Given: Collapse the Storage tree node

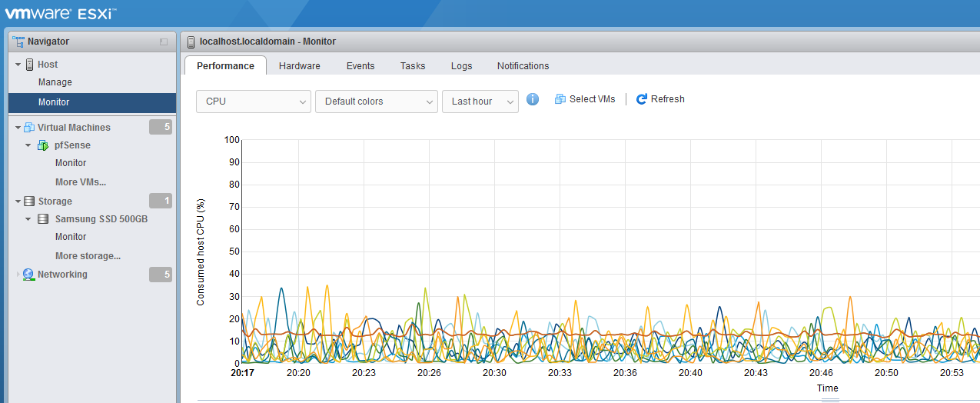Looking at the screenshot, I should coord(18,201).
